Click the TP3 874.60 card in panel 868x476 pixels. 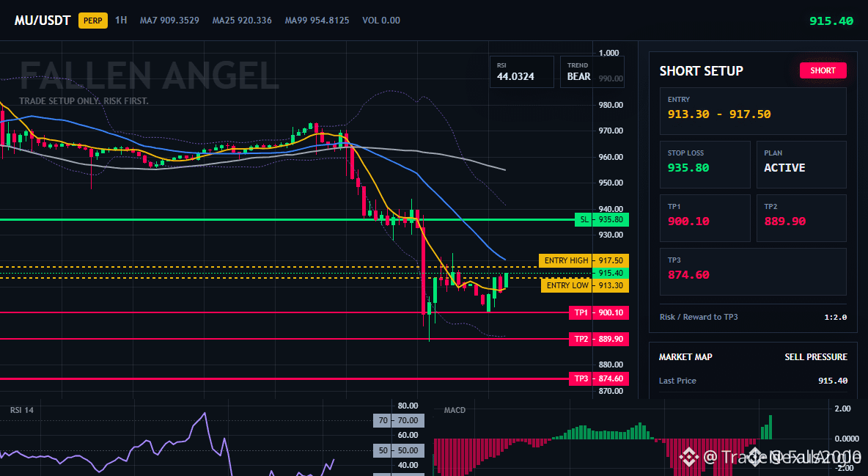753,271
